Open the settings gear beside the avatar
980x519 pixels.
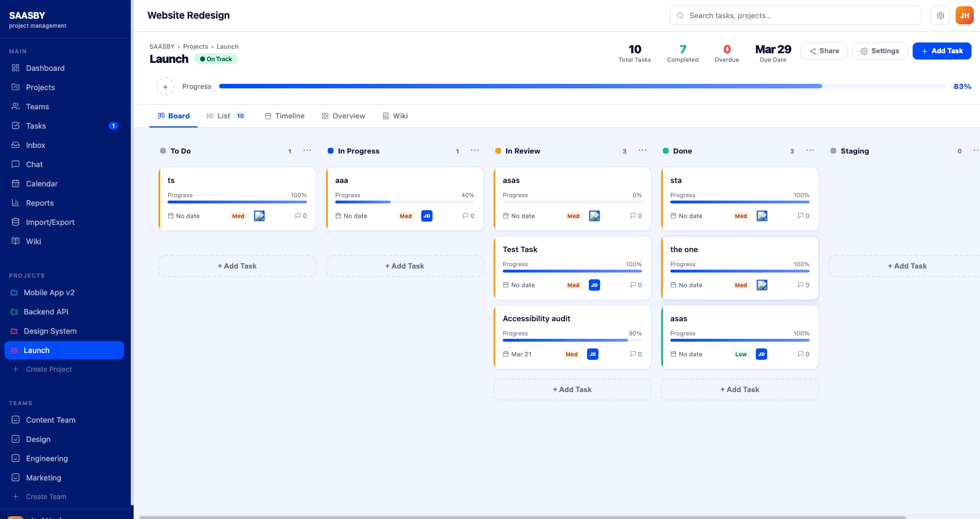point(940,15)
